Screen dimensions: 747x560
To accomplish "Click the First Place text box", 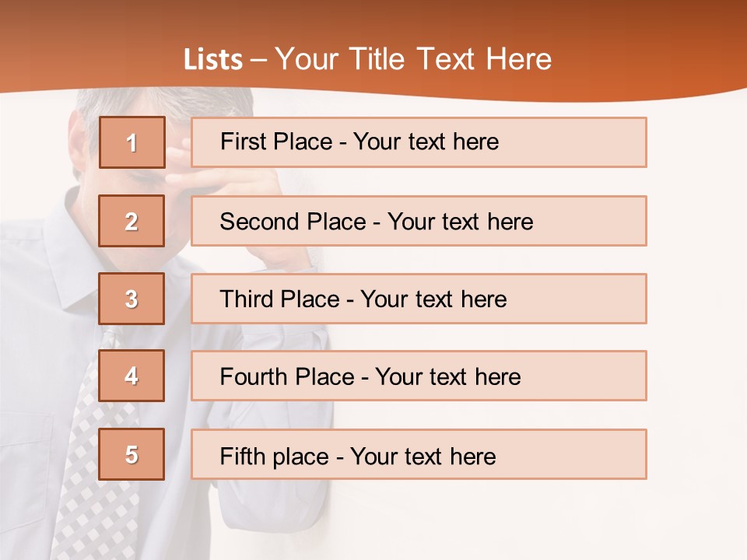I will 419,142.
